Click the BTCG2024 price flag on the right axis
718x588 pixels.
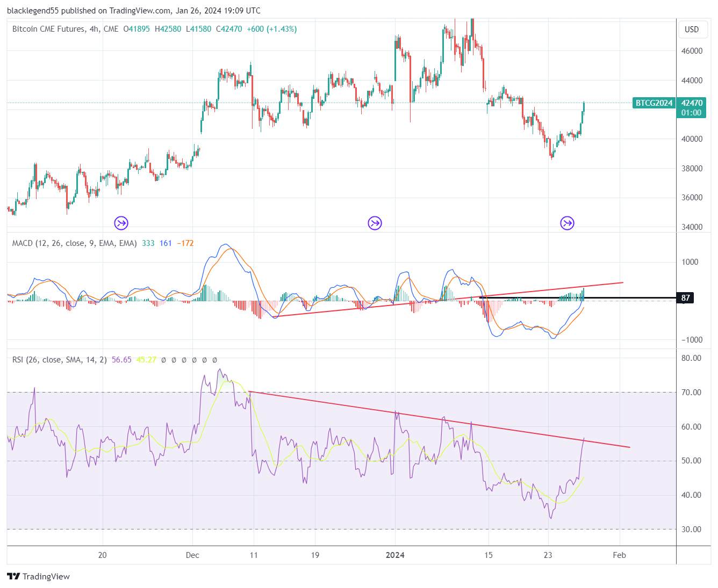(x=654, y=103)
